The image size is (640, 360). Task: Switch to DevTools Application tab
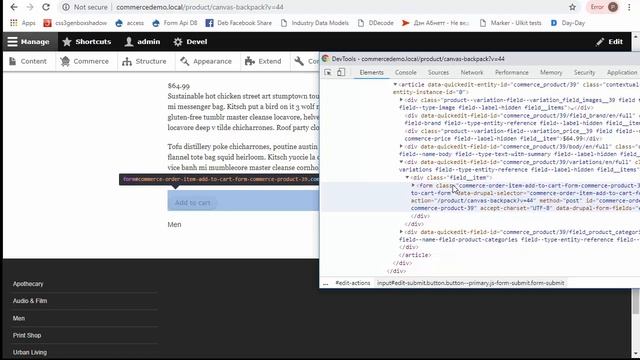tap(622, 72)
